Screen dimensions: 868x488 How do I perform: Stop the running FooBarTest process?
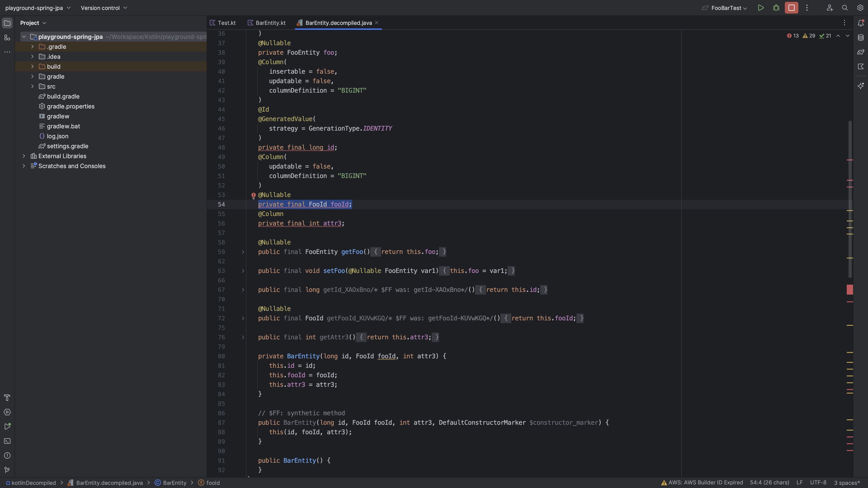(x=791, y=8)
